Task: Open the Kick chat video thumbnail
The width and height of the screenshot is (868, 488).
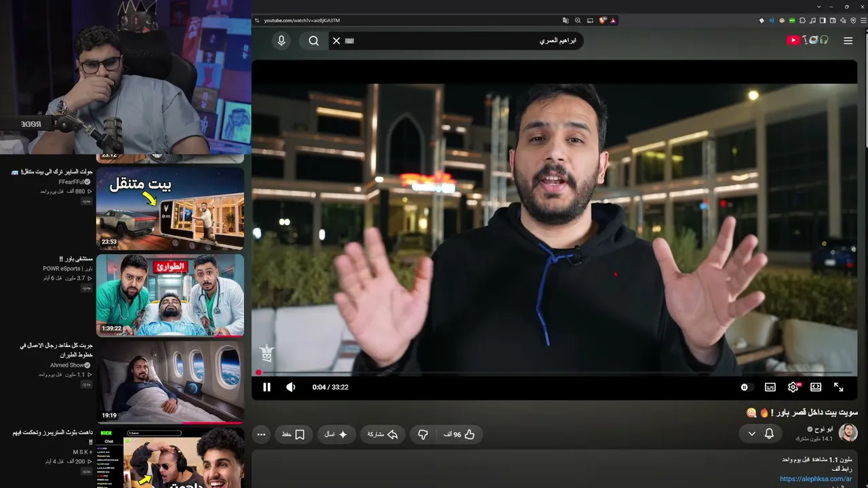Action: 170,457
